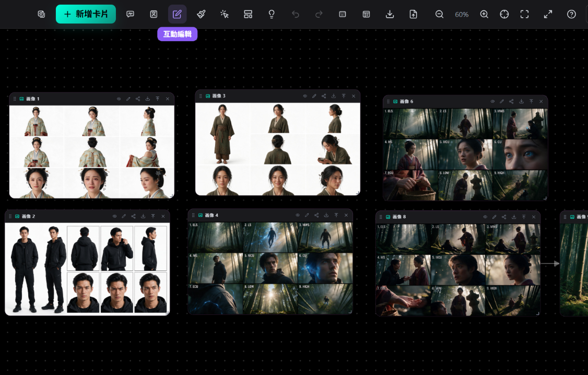
Task: Edit 画像 4 card with pencil icon
Action: point(307,215)
